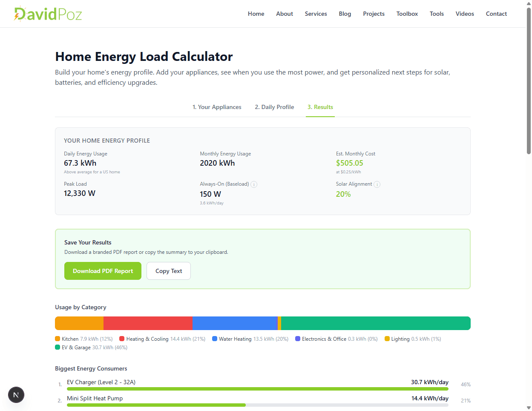Click the orange Kitchen legend swatch
532x411 pixels.
tap(58, 339)
